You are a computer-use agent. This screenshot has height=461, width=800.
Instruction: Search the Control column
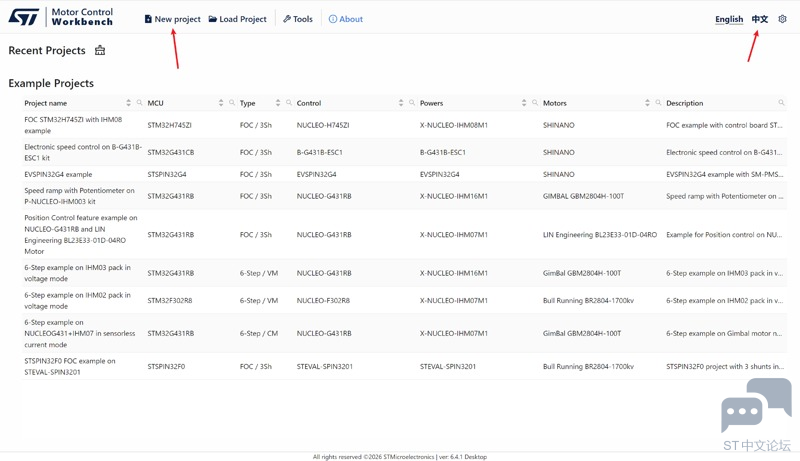click(x=412, y=103)
